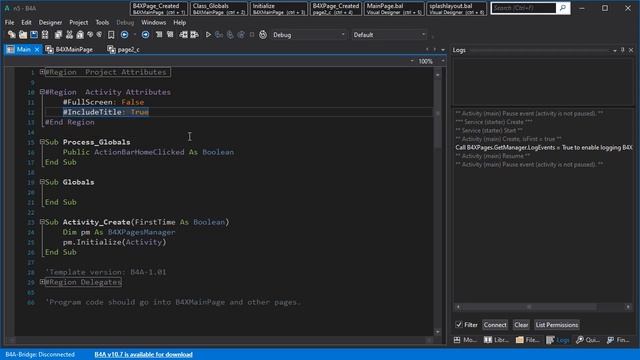
Task: Click the Increase indent toolbar icon
Action: pyautogui.click(x=194, y=35)
